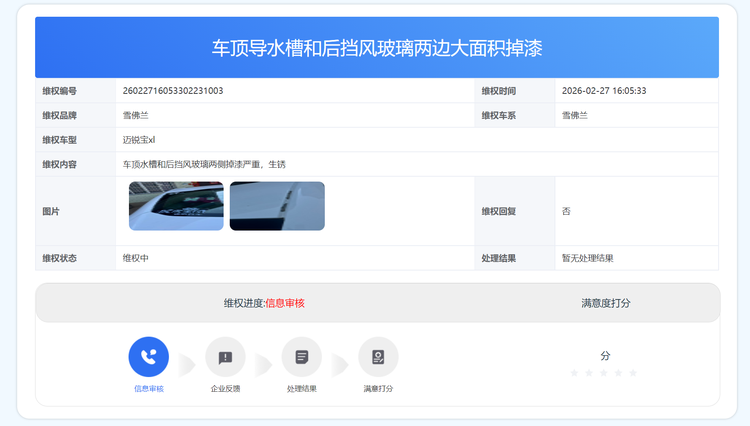Viewport: 750px width, 426px height.
Task: Select the 企业反馈 step icon
Action: click(x=225, y=357)
